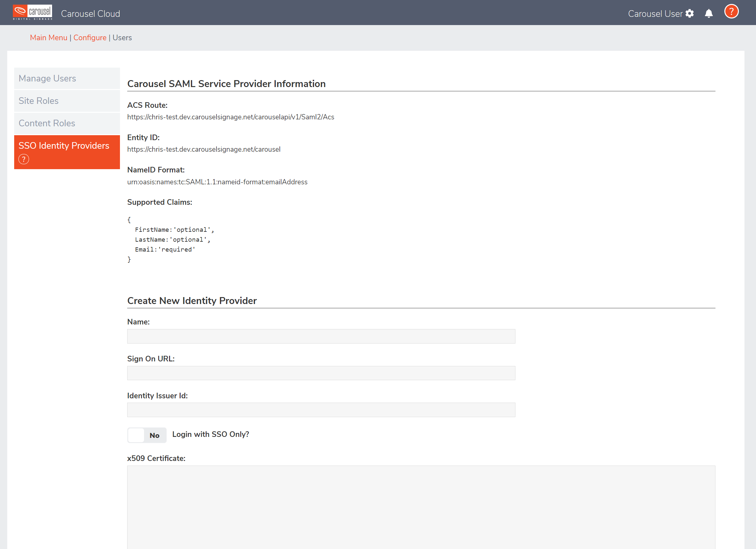Viewport: 756px width, 549px height.
Task: Click the ACS Route URL text
Action: click(x=230, y=117)
